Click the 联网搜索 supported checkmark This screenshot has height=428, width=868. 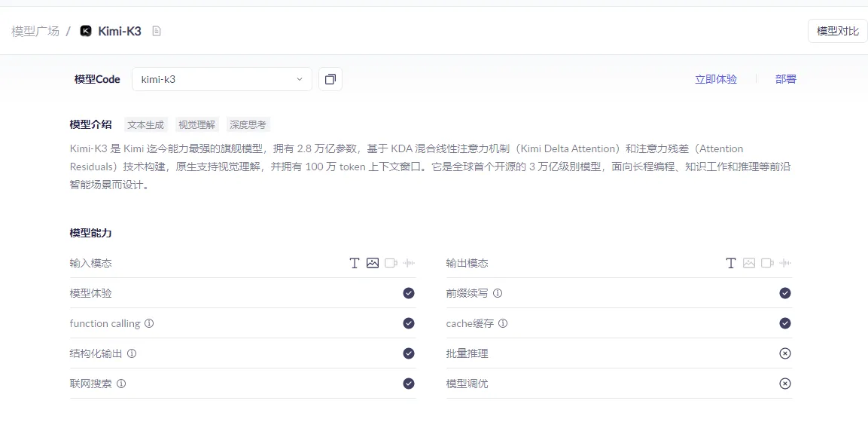coord(409,383)
